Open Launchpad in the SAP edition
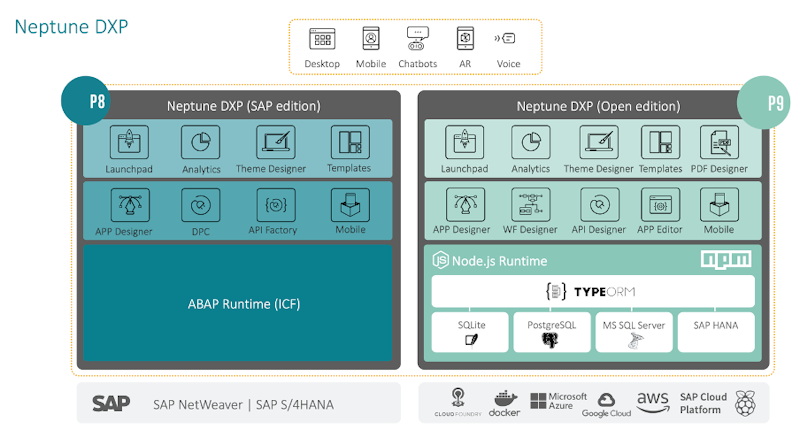This screenshot has width=800, height=430. click(128, 142)
